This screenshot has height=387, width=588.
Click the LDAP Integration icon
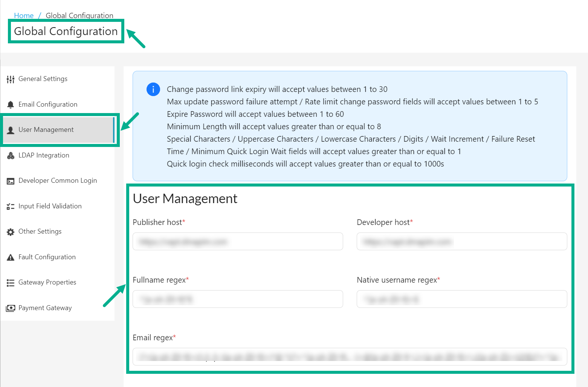click(10, 155)
